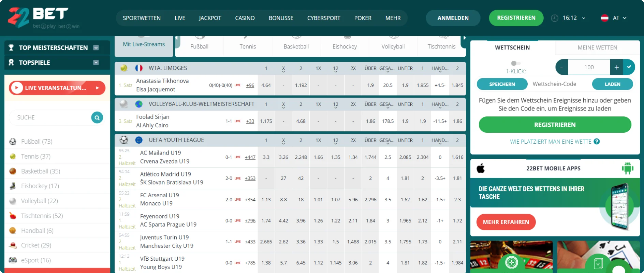This screenshot has width=644, height=273.
Task: Click the Handball sidebar icon
Action: 13,231
